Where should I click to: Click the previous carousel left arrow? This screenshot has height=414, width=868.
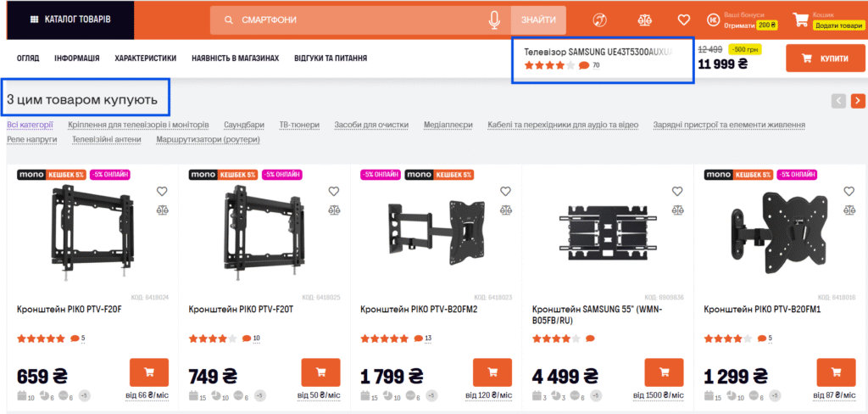click(x=838, y=101)
